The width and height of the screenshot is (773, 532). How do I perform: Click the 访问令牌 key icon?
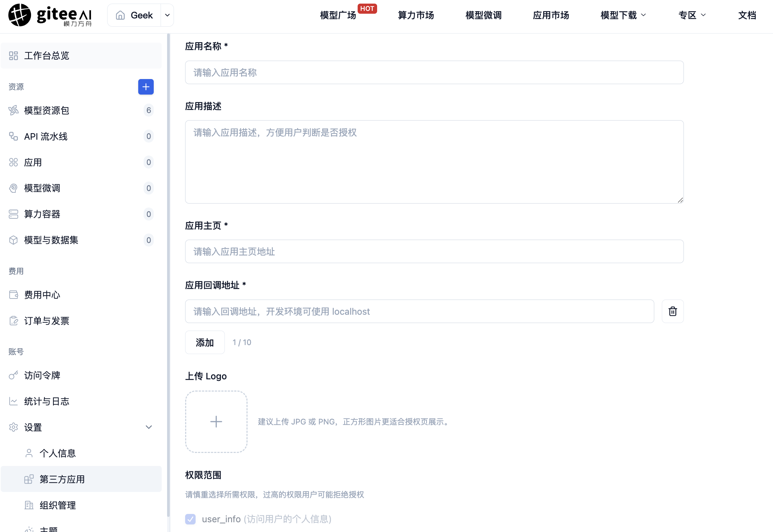(x=13, y=375)
